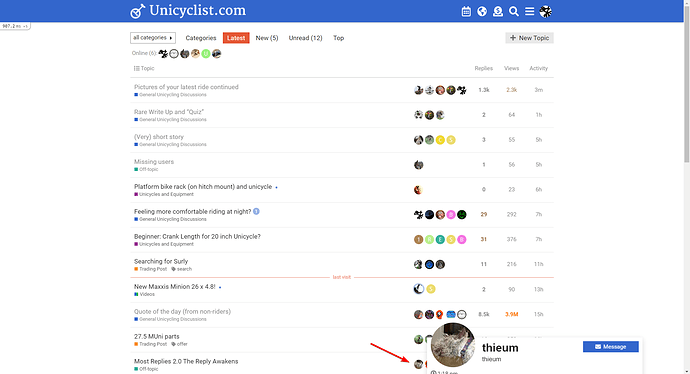Open the Unread (12) tab
The image size is (690, 374).
tap(305, 38)
